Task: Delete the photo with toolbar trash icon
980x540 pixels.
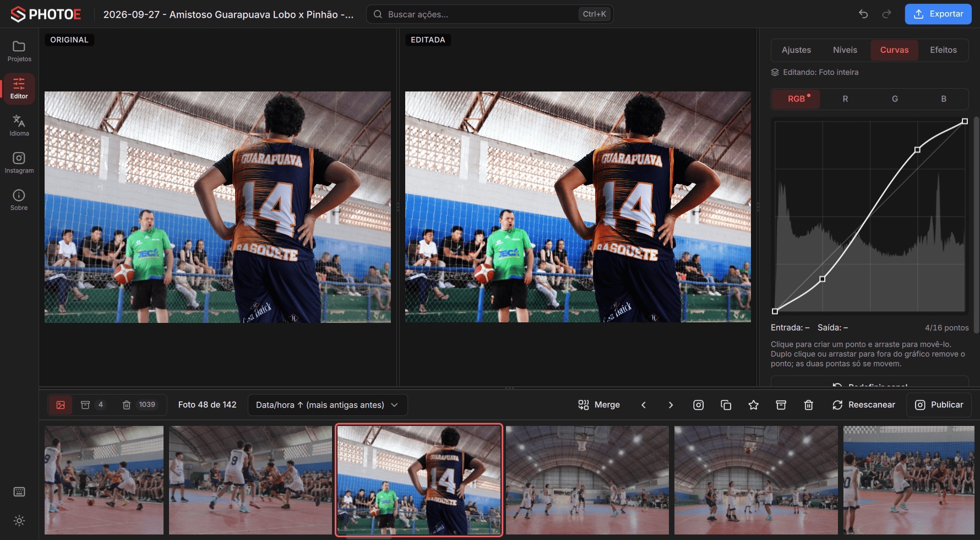Action: 808,405
